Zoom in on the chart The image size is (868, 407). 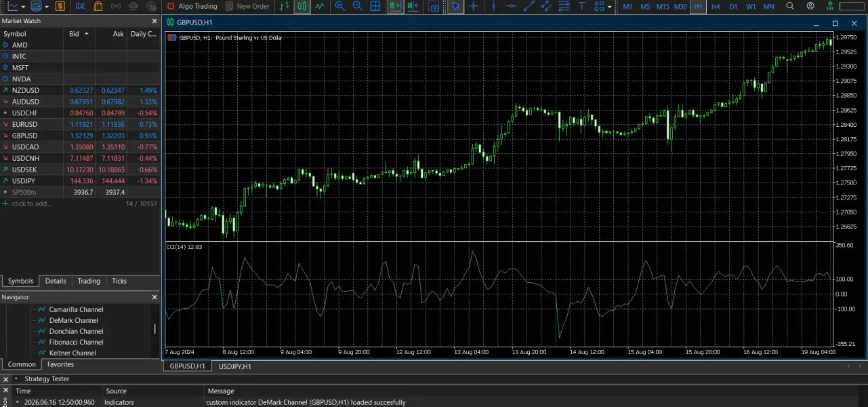339,6
